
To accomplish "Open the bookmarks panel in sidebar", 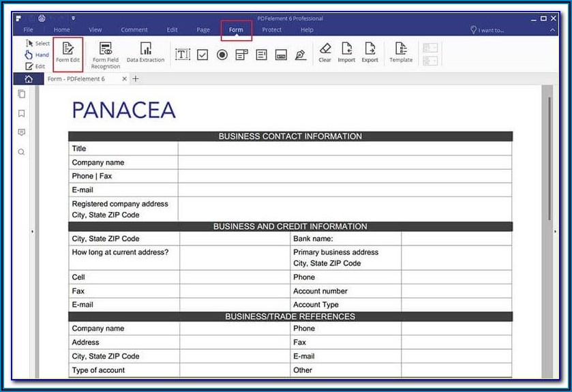I will click(x=22, y=113).
